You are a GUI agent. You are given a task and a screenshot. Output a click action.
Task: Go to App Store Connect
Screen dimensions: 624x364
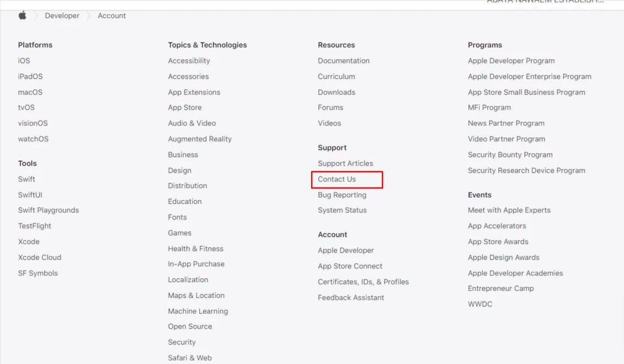coord(350,266)
